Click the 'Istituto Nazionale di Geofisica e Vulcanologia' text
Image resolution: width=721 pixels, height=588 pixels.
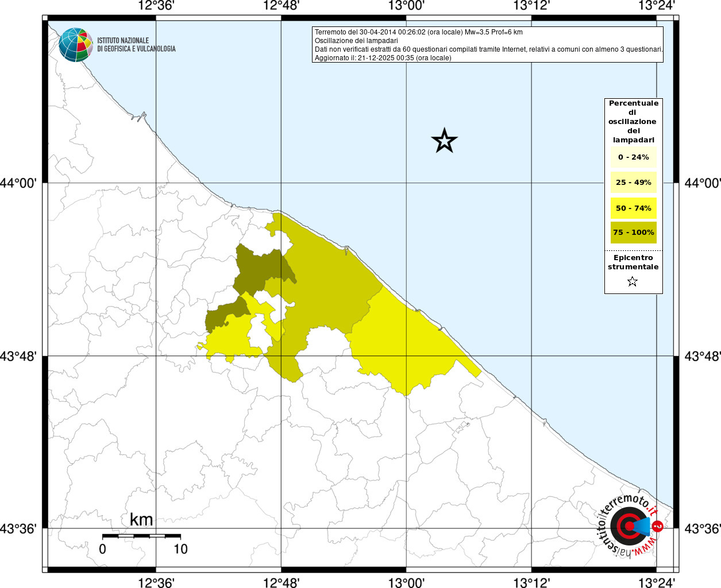(136, 45)
